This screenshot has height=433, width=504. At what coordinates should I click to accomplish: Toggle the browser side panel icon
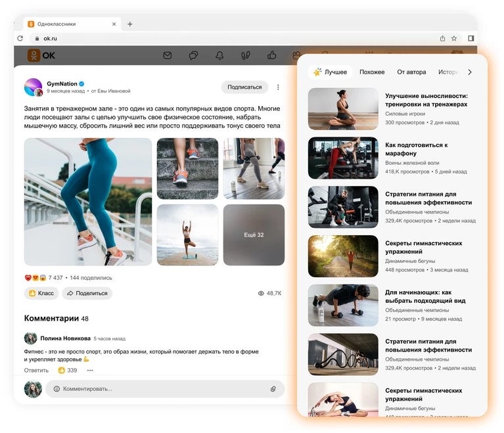tap(471, 38)
